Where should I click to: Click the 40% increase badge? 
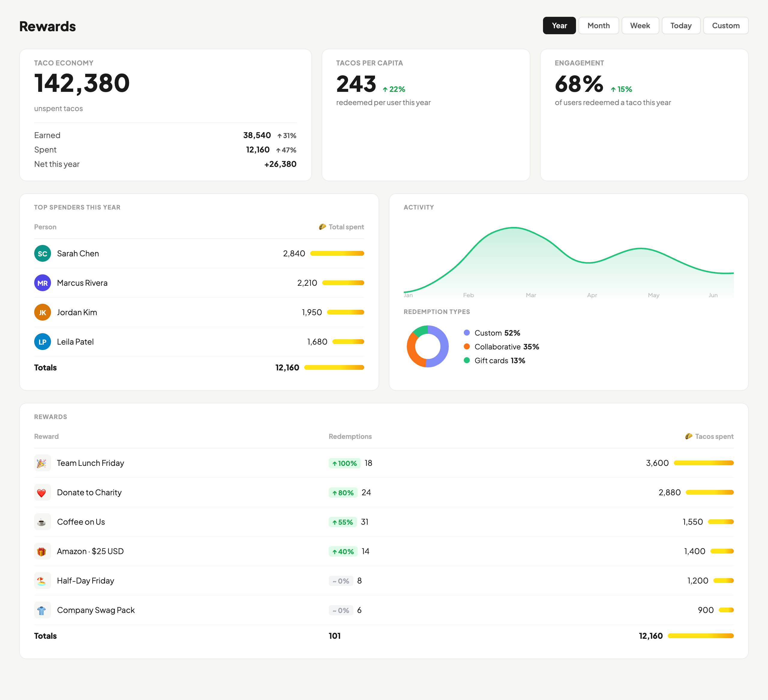343,551
